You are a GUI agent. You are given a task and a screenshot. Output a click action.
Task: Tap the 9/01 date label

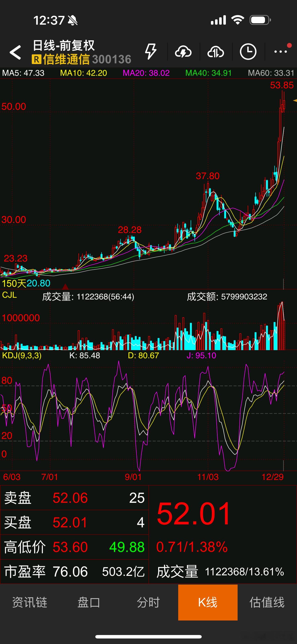pos(133,477)
